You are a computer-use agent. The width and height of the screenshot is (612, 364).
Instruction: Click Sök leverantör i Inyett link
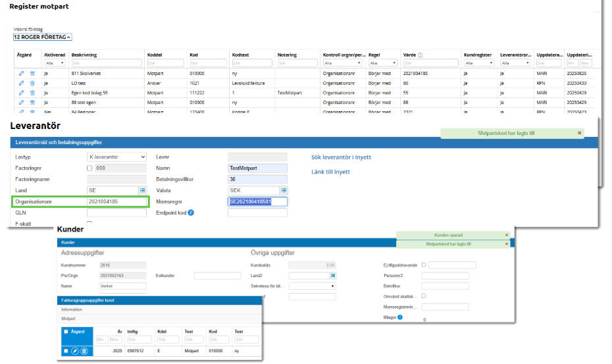pos(341,157)
